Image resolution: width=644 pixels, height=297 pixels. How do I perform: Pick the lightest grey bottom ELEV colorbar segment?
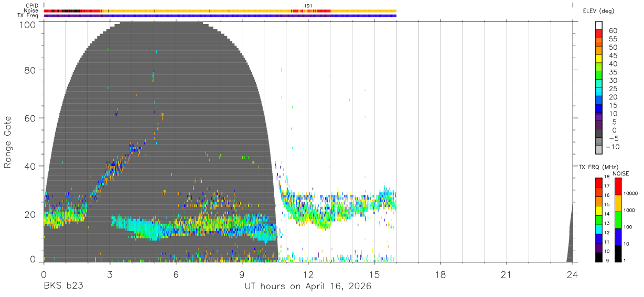599,150
